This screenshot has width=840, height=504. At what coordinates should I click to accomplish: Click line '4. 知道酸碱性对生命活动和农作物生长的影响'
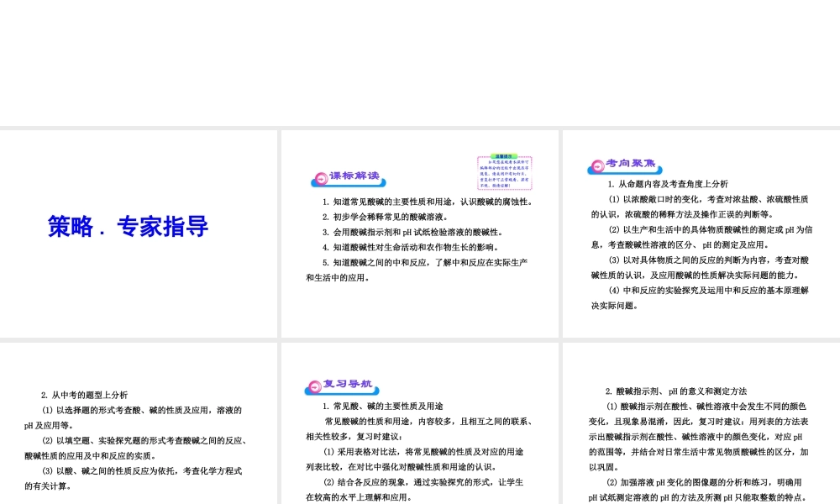coord(411,247)
